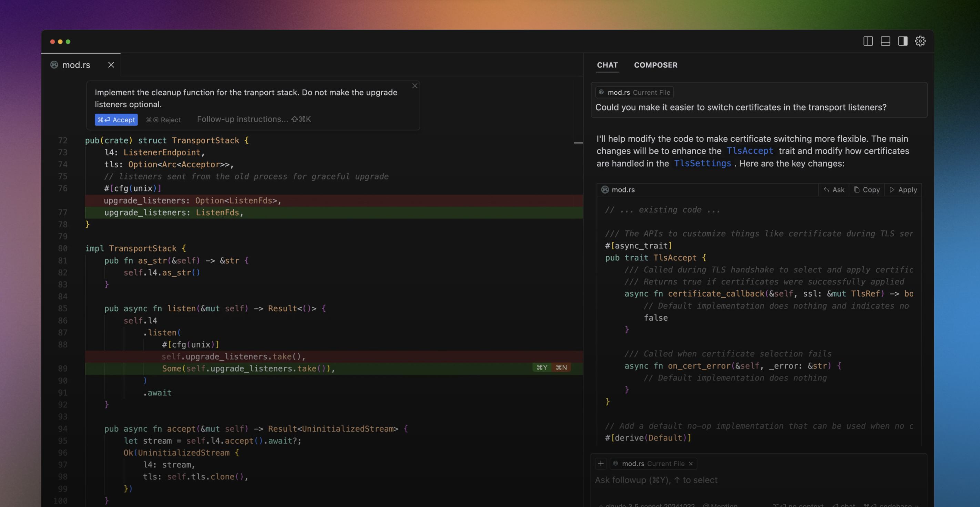Close the mod.rs editor tab
The width and height of the screenshot is (980, 507).
click(111, 65)
